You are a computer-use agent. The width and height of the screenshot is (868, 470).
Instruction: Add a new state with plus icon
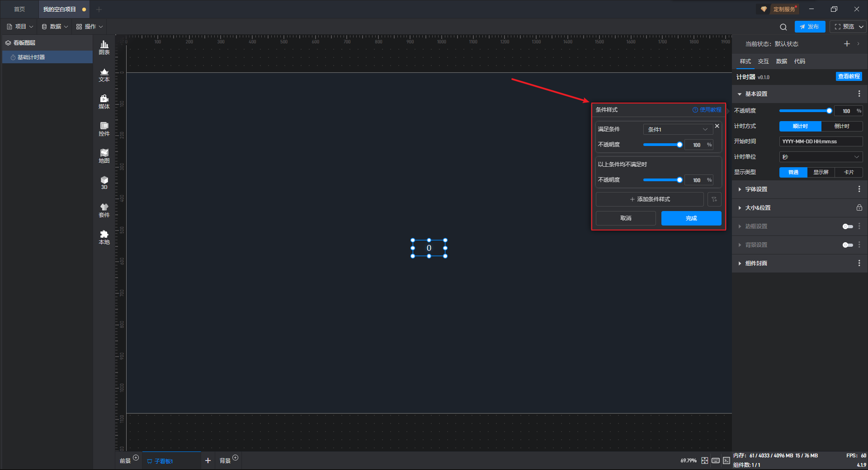pyautogui.click(x=847, y=44)
